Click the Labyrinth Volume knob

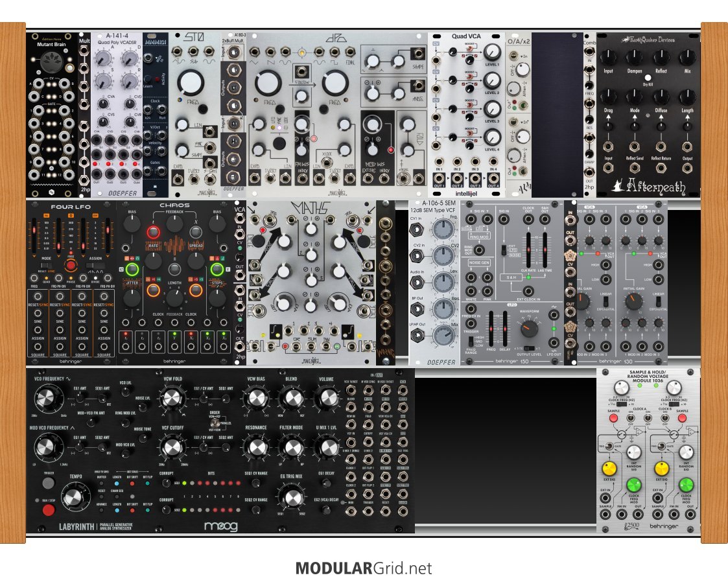[x=327, y=398]
